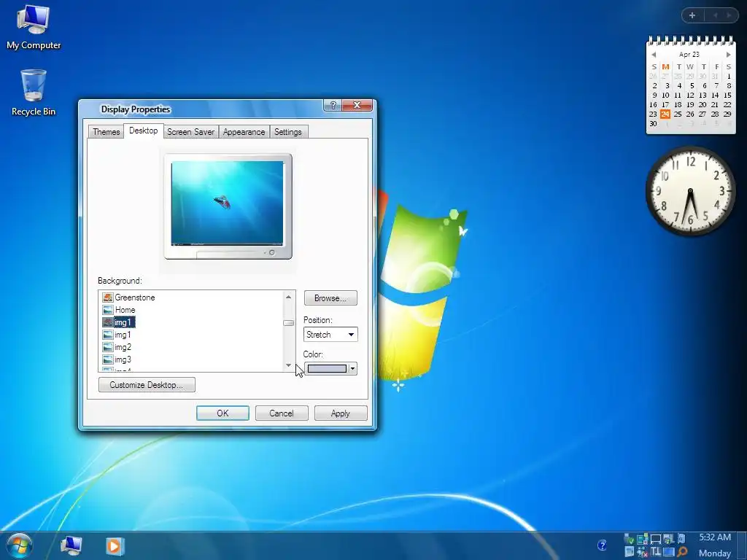Choose img3 in the background list
747x560 pixels.
(117, 359)
